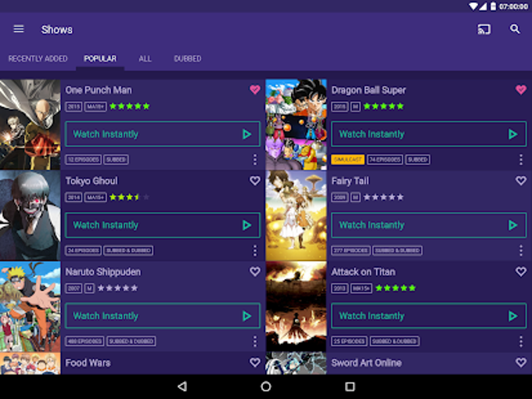Viewport: 532px width, 399px height.
Task: Open Attack on Titan poster thumbnail
Action: pos(297,307)
